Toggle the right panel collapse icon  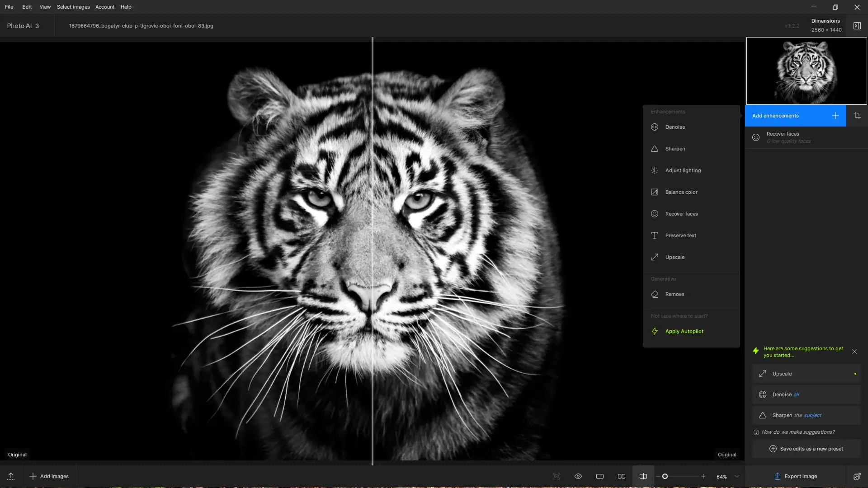(x=857, y=26)
